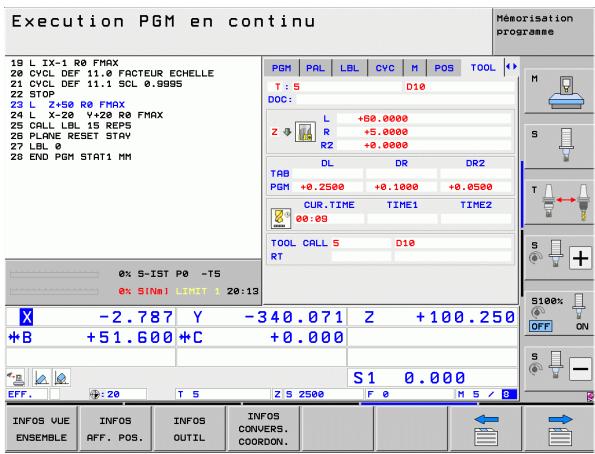Viewport: 595px width, 454px height.
Task: Select block 26 PLANE RESET STAY
Action: click(x=70, y=136)
